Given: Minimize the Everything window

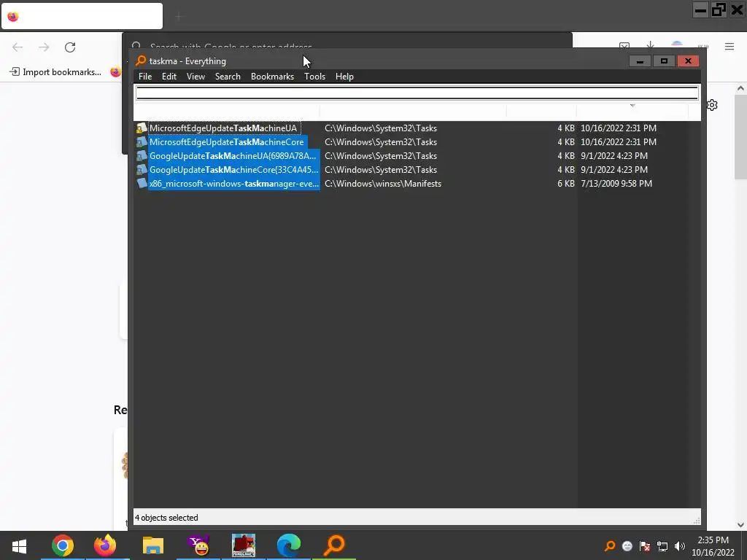Looking at the screenshot, I should (640, 61).
